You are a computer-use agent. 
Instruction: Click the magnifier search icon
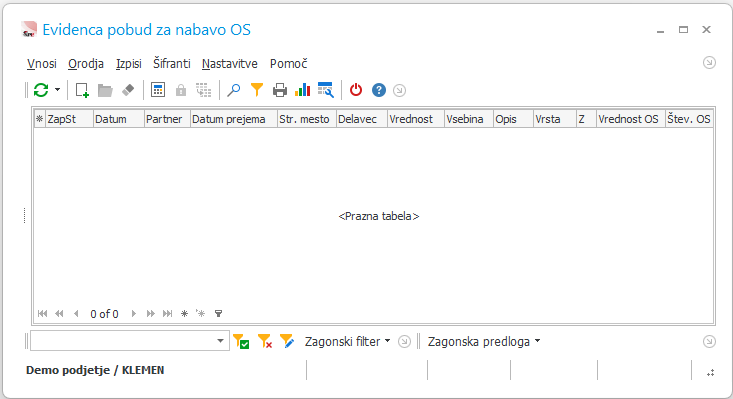point(233,90)
